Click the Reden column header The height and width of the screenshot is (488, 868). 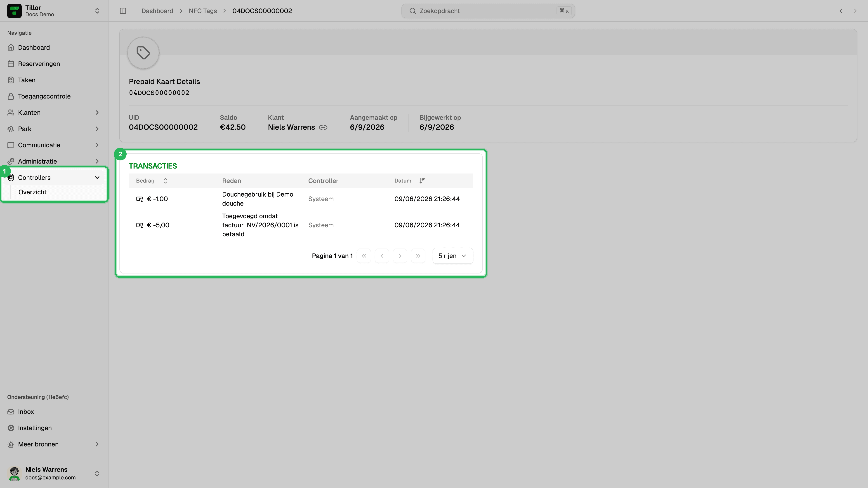(231, 181)
